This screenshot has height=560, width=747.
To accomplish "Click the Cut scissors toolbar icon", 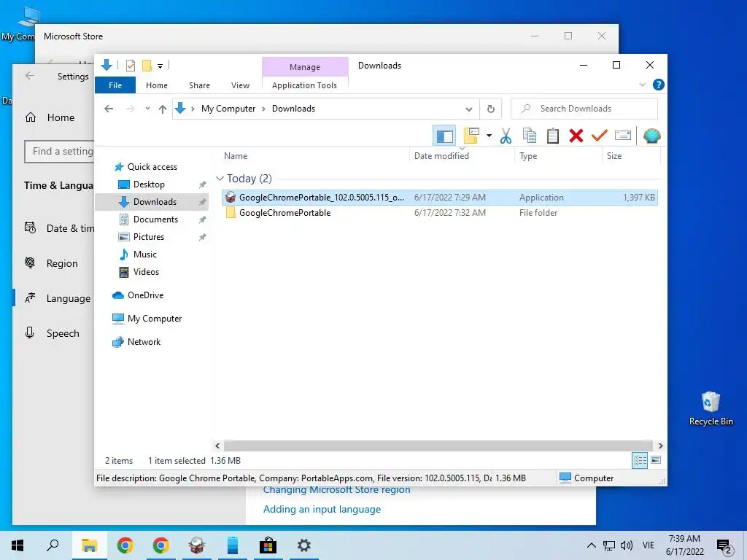I will 506,136.
